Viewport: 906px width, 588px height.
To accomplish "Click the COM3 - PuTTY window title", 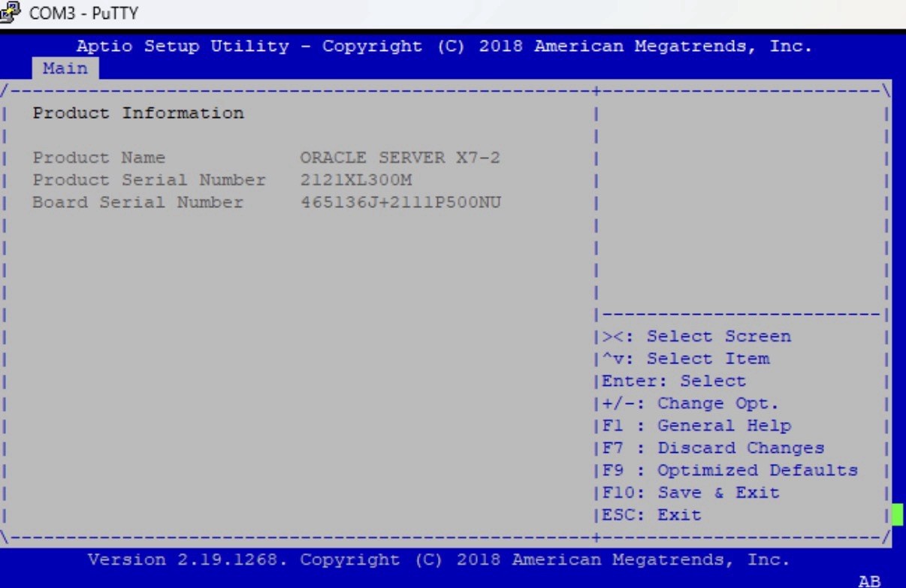I will 83,14.
